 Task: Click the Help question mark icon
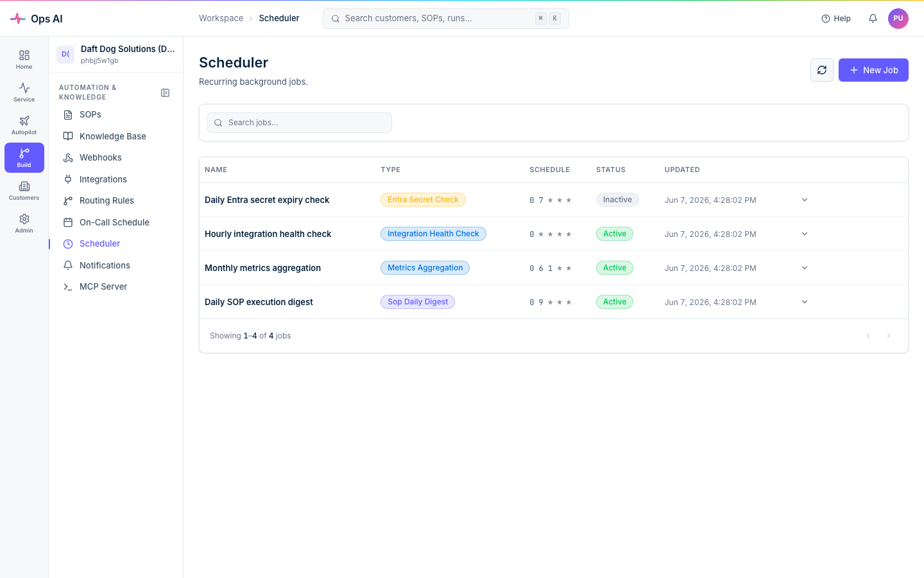(x=826, y=19)
